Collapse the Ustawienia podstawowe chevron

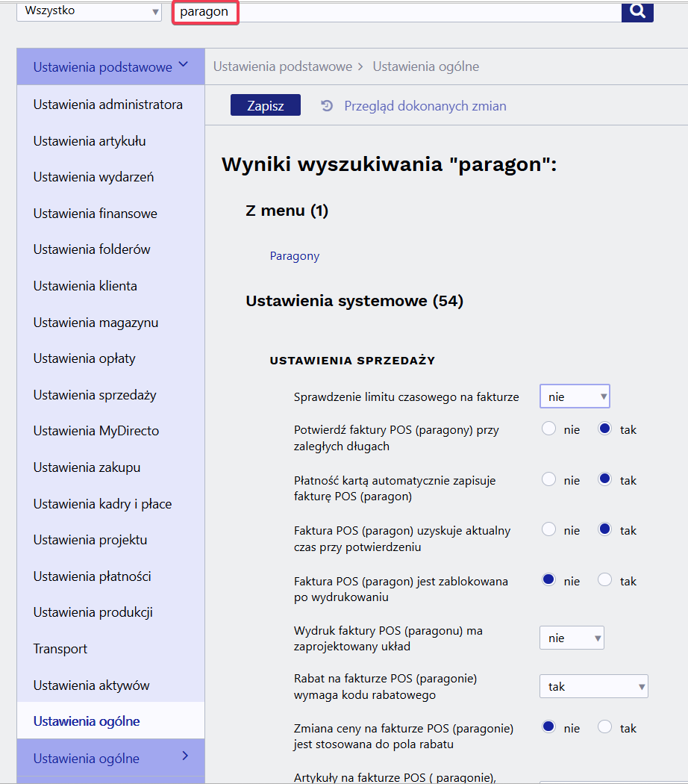[x=184, y=66]
